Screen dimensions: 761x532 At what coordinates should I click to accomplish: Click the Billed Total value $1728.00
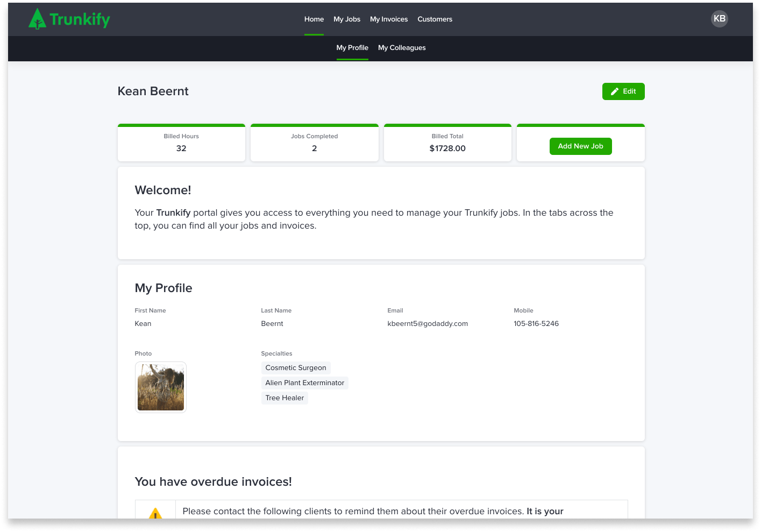[447, 148]
